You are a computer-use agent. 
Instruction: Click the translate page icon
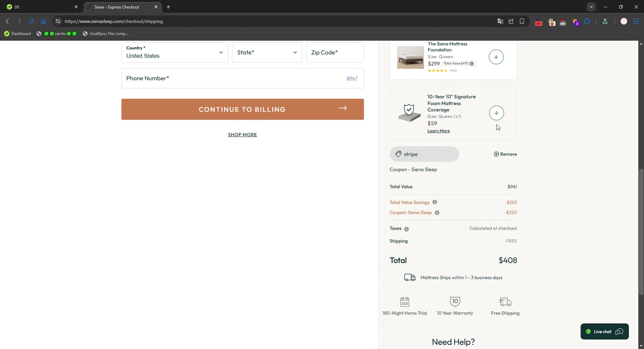pos(500,21)
